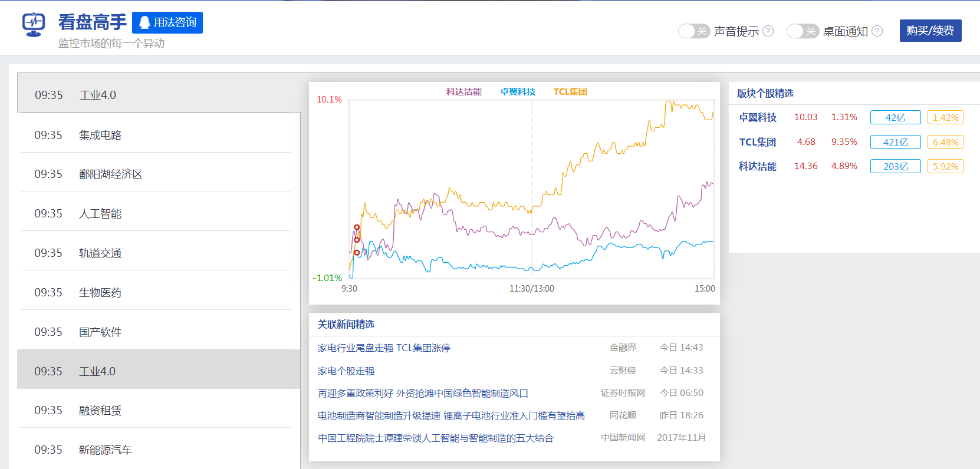
Task: Click the 421亿 market cap badge
Action: coord(895,142)
